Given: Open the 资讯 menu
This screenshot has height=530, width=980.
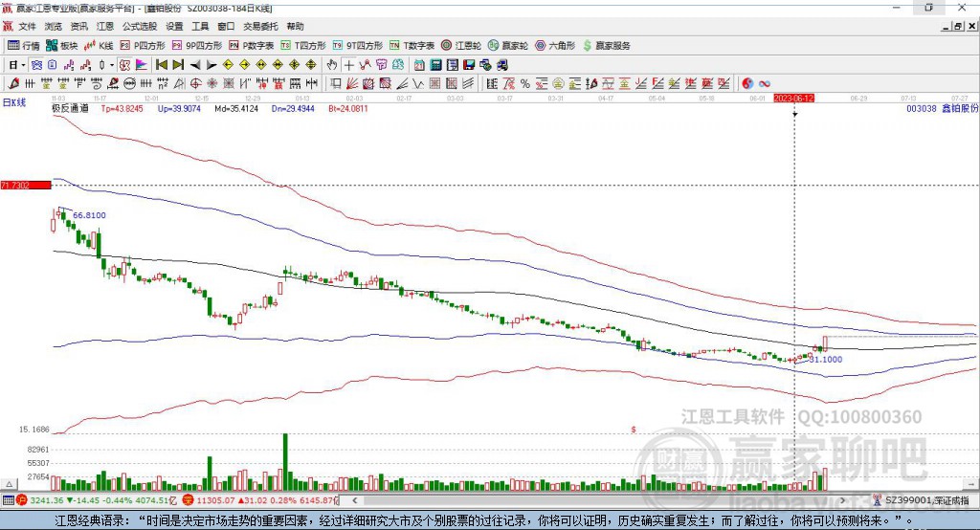Looking at the screenshot, I should [x=78, y=26].
